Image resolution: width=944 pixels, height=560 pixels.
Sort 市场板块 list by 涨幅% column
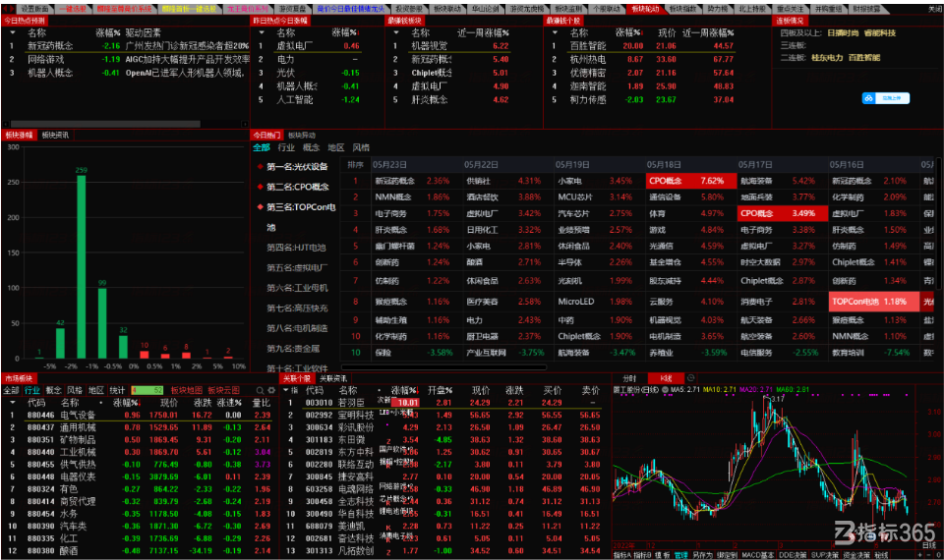(x=126, y=403)
